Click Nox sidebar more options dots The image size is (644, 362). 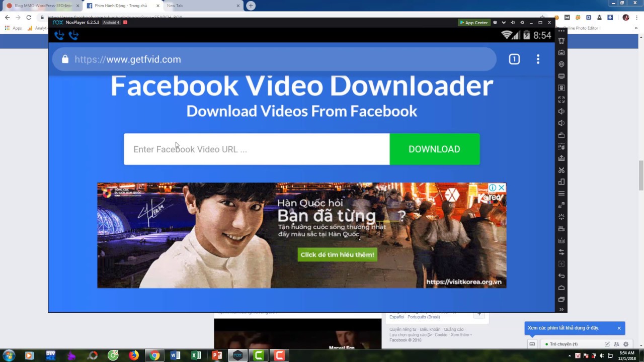[x=561, y=31]
